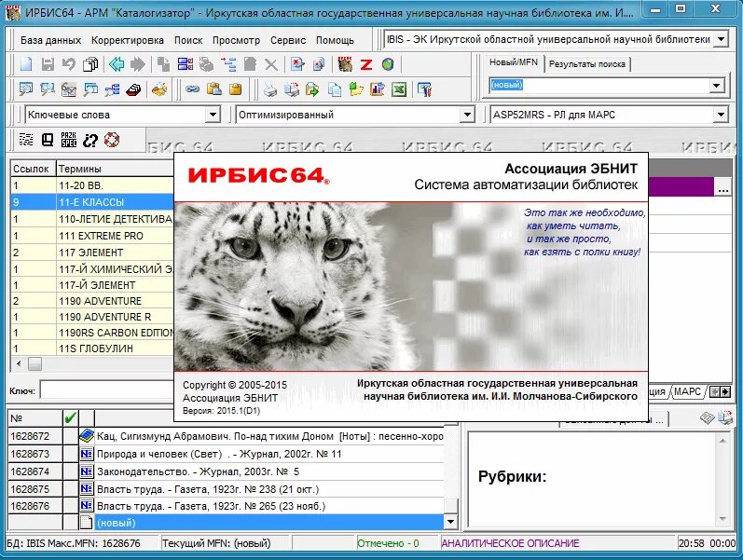743x560 pixels.
Task: Click the document with red cross icon
Action: [297, 64]
